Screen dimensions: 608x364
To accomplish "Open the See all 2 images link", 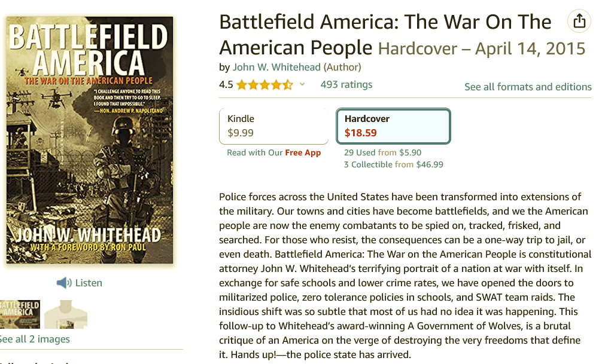I will point(34,339).
